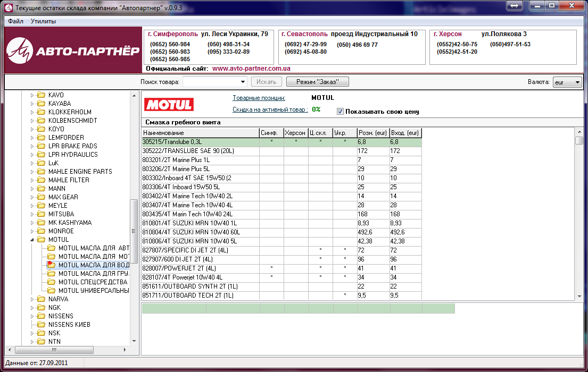
Task: Expand the NISSENS tree node
Action: [x=32, y=316]
